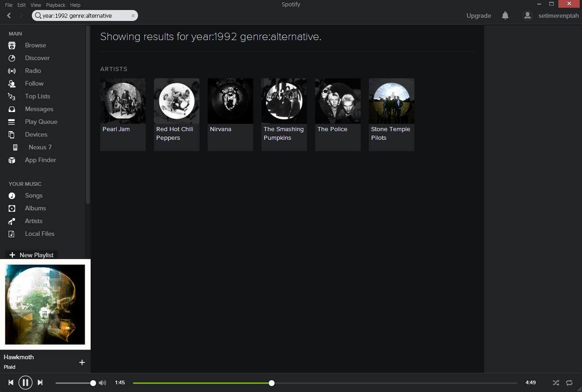Select the Nexus 7 device icon
Viewport: 582px width, 392px height.
15,148
